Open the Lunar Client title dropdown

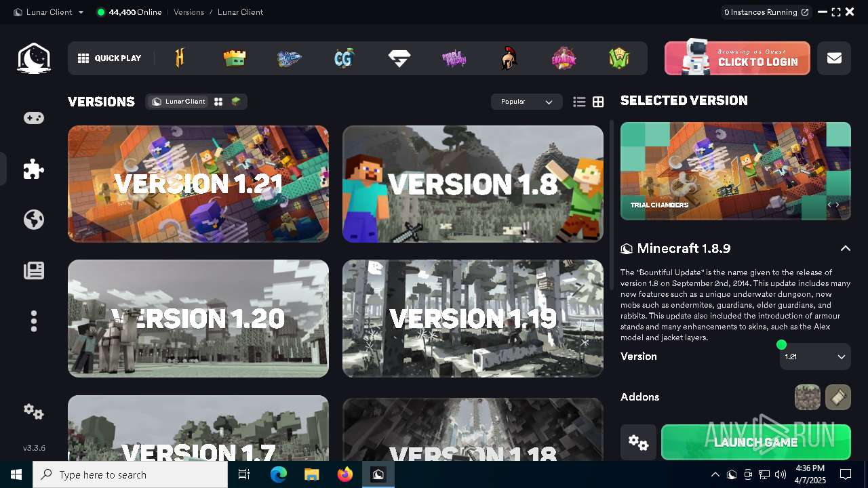pyautogui.click(x=49, y=12)
